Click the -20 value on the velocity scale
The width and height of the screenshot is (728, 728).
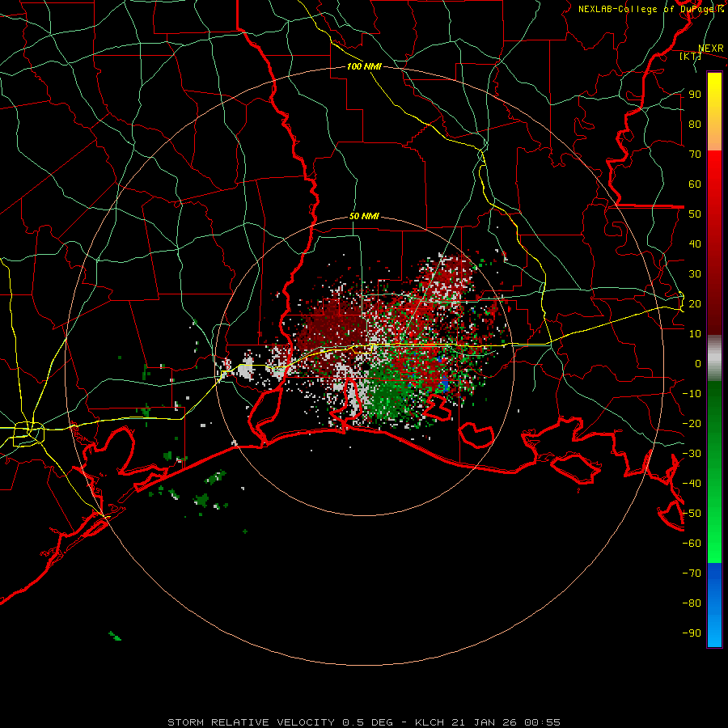(x=692, y=424)
